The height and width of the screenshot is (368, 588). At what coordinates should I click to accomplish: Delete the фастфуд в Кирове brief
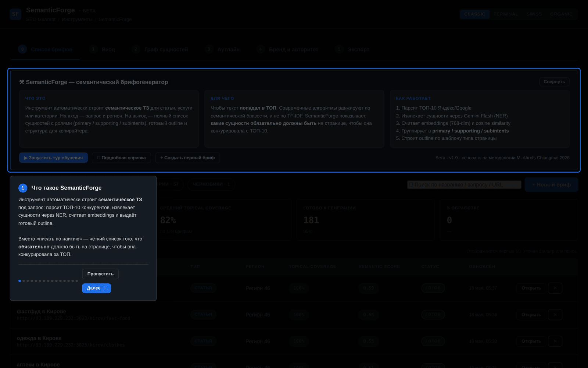tap(555, 315)
